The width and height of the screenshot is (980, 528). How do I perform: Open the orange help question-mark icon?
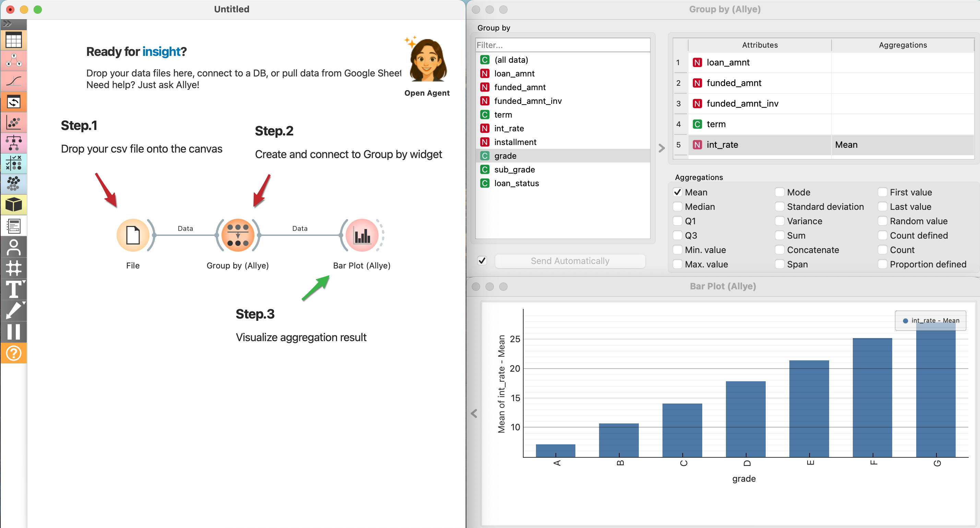point(13,353)
